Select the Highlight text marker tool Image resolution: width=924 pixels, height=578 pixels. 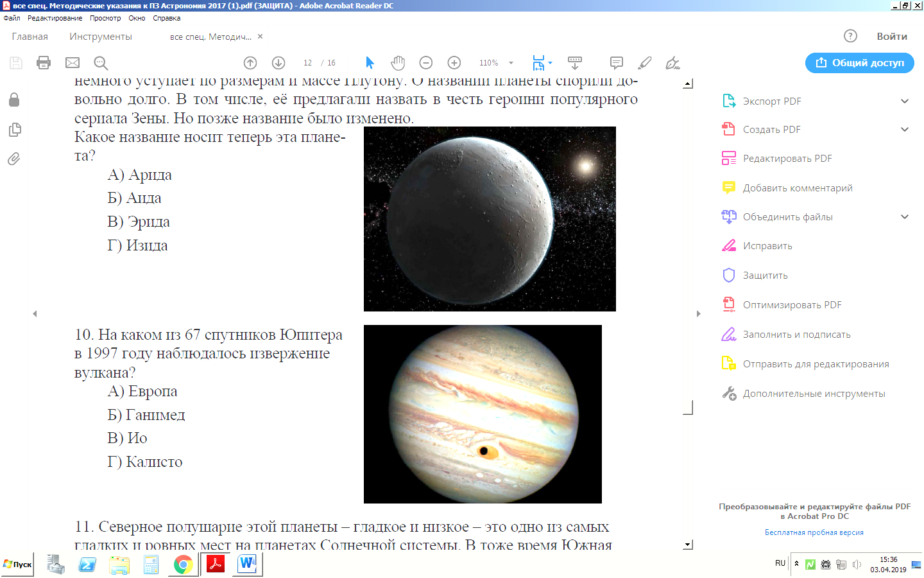(645, 63)
